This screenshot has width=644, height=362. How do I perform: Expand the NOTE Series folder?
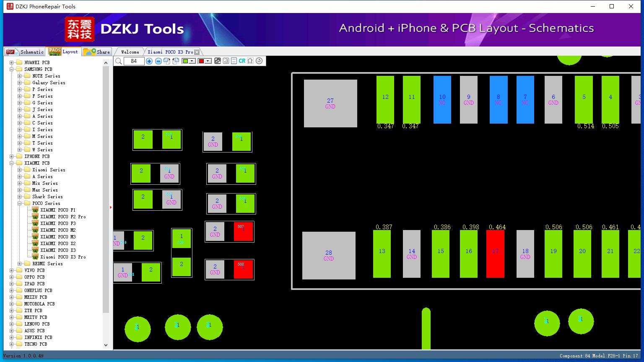pyautogui.click(x=20, y=76)
